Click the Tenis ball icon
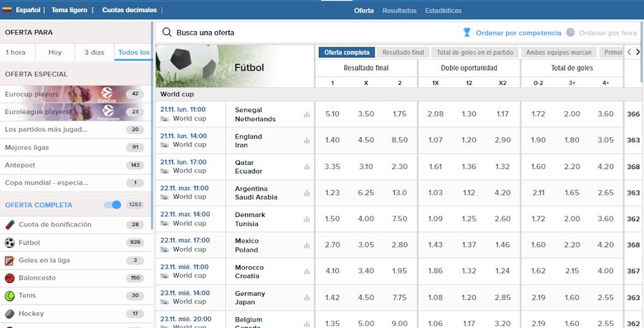Viewport: 644px width, 328px height. point(10,296)
